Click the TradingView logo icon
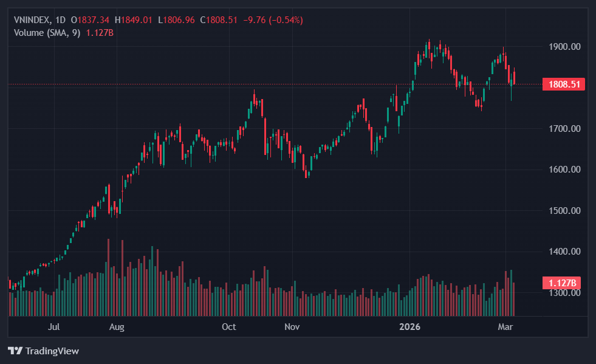The height and width of the screenshot is (364, 596). tap(15, 351)
